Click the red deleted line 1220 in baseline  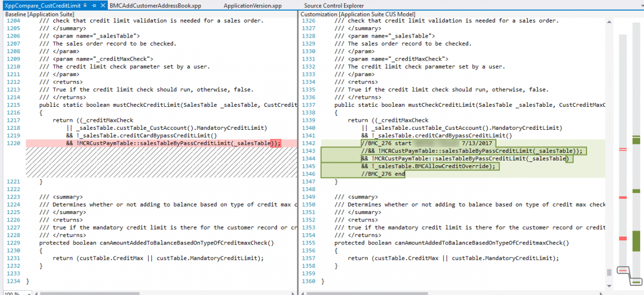(161, 143)
